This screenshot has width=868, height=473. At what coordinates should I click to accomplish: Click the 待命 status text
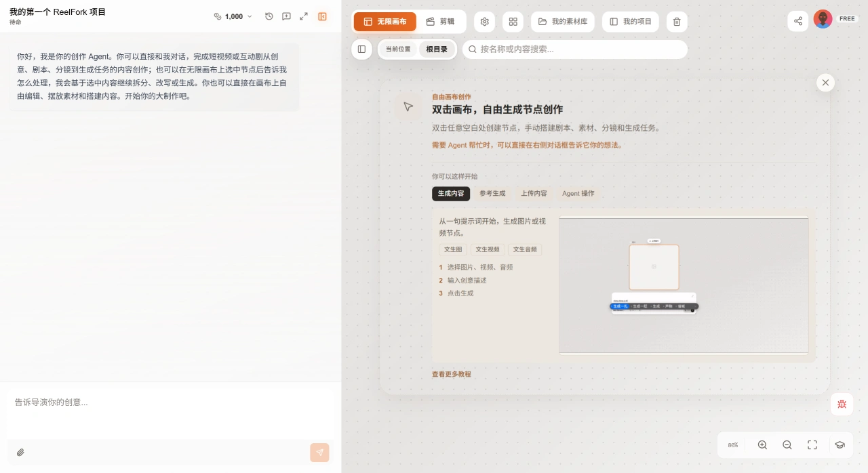coord(16,22)
